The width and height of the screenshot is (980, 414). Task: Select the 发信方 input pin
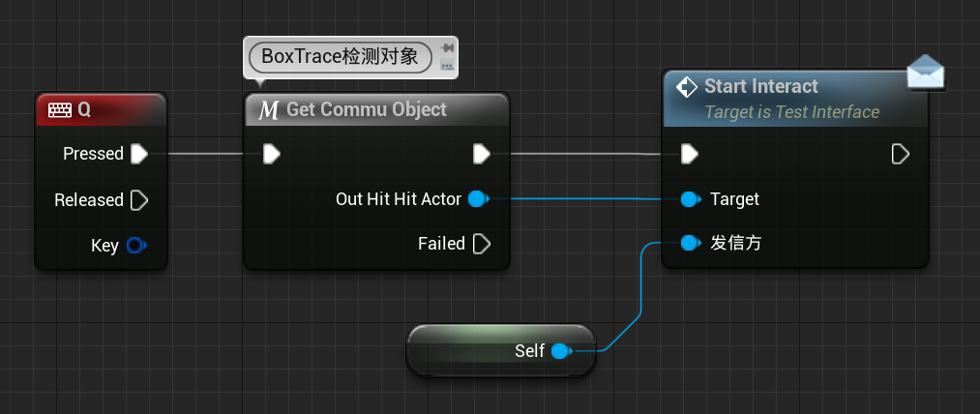click(x=691, y=243)
